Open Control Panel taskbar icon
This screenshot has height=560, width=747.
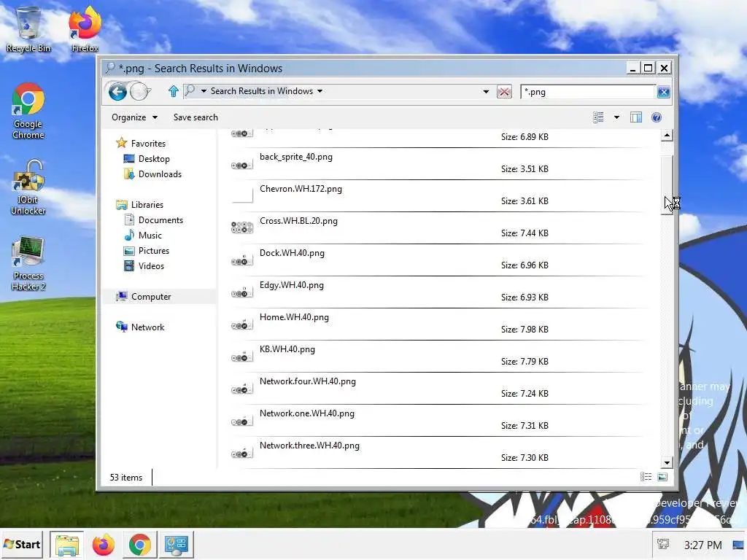[x=177, y=545]
